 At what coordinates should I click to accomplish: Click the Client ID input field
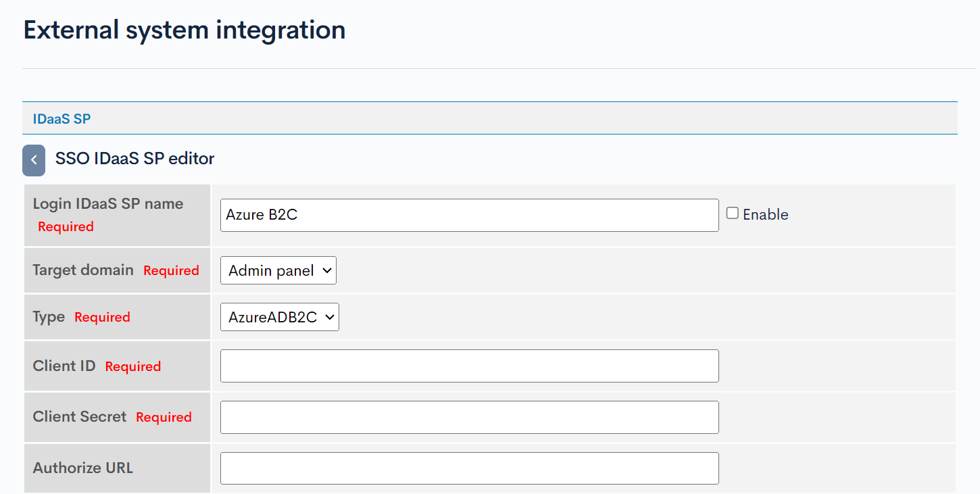pyautogui.click(x=469, y=366)
